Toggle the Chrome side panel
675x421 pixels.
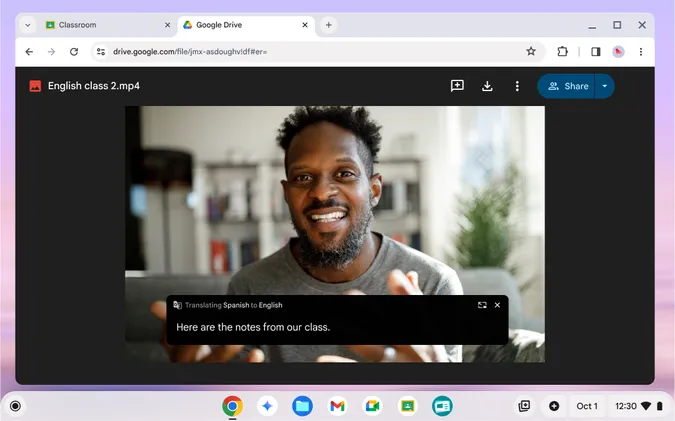595,52
